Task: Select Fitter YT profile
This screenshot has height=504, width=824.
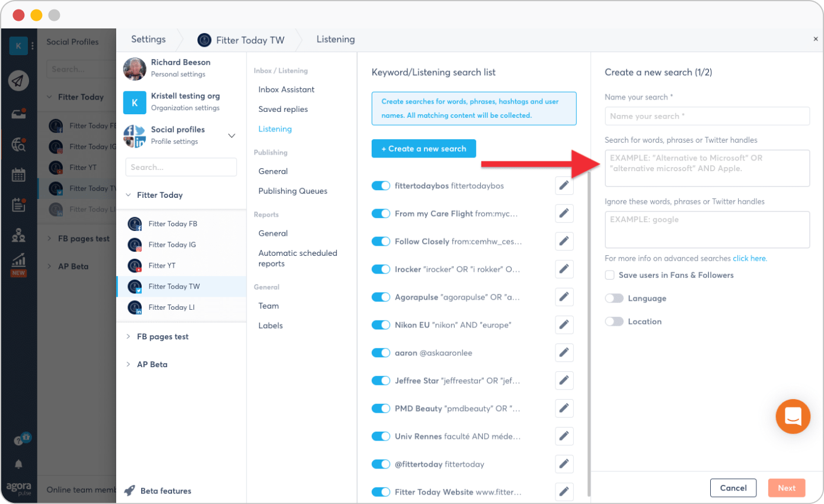Action: [x=181, y=265]
